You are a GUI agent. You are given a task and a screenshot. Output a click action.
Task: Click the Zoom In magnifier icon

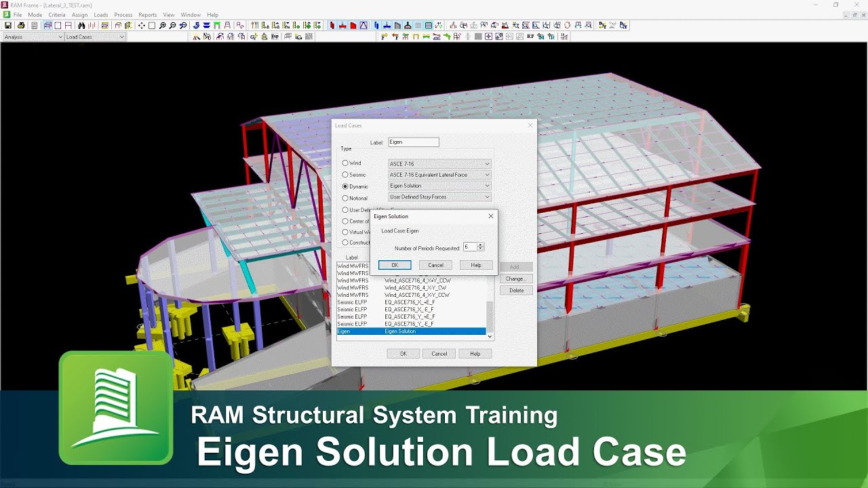[162, 25]
